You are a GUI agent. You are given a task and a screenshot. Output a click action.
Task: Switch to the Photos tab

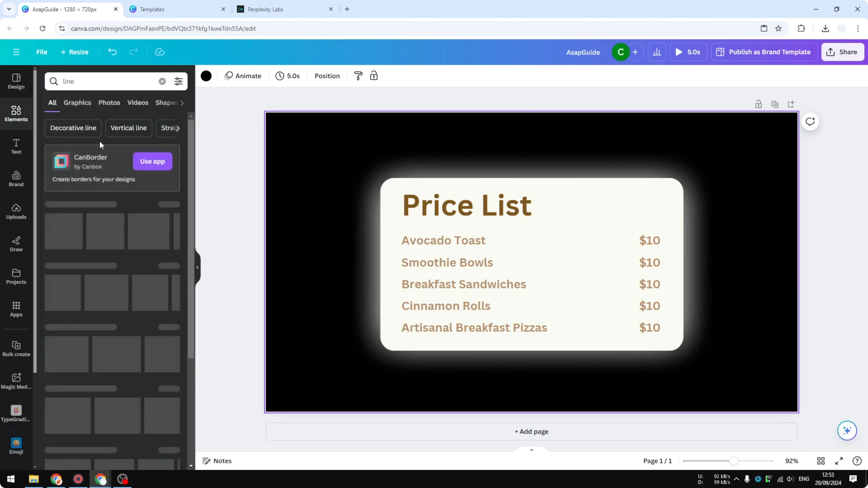click(x=109, y=102)
